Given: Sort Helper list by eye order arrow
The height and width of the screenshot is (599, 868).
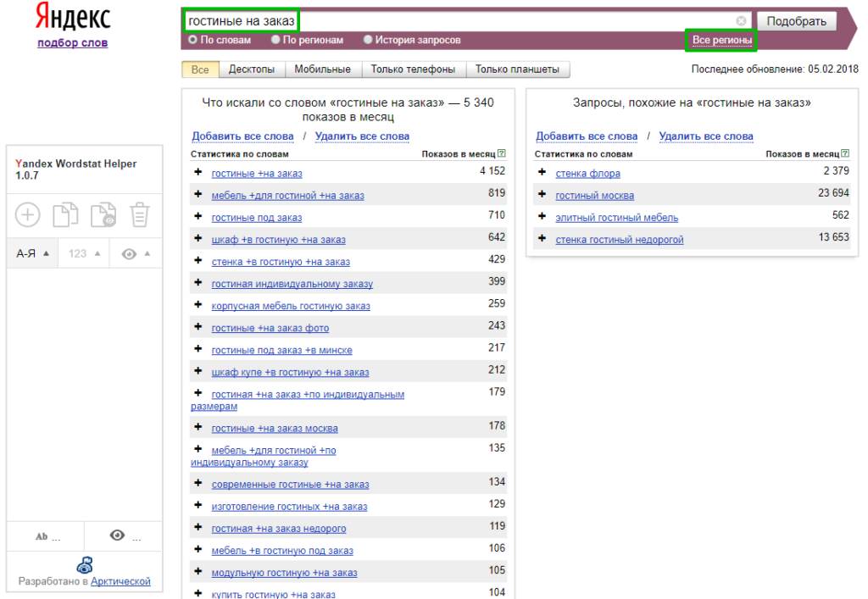Looking at the screenshot, I should (x=136, y=253).
